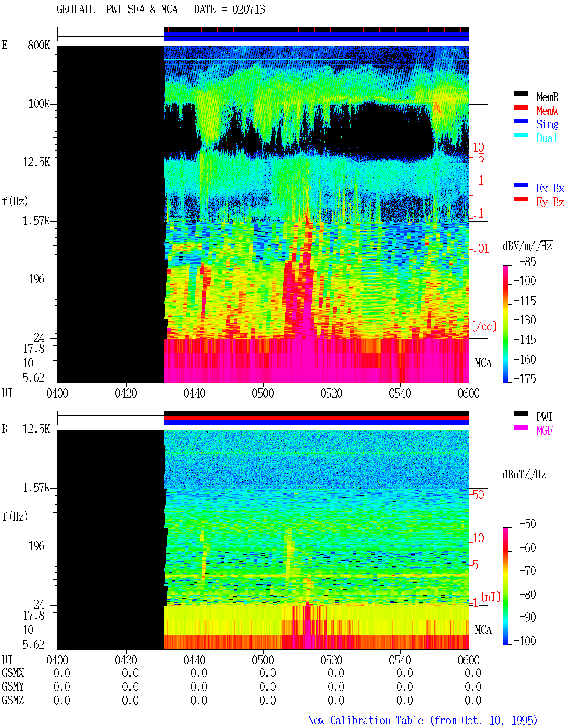Click the cyan Dual legend swatch
585x728 pixels.
pyautogui.click(x=521, y=135)
